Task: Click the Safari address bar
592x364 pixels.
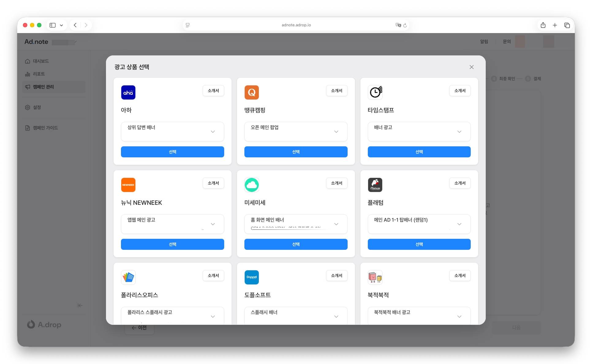Action: [x=296, y=25]
